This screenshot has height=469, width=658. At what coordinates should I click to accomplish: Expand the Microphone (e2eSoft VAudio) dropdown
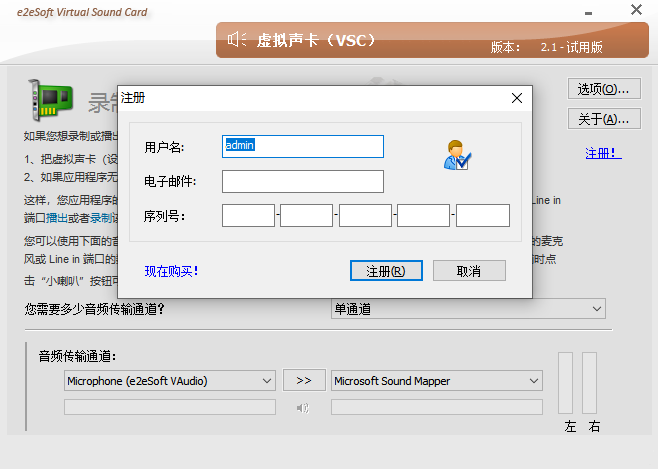click(170, 381)
